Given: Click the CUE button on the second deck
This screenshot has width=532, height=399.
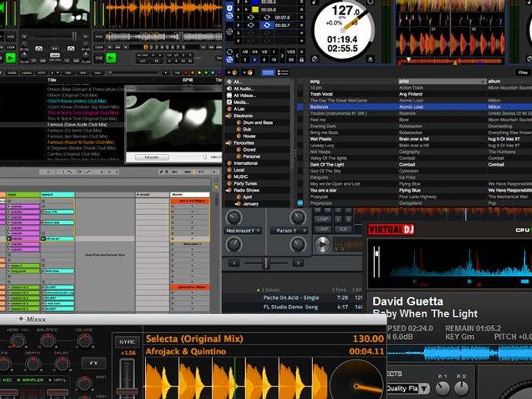Looking at the screenshot, I should tap(99, 59).
